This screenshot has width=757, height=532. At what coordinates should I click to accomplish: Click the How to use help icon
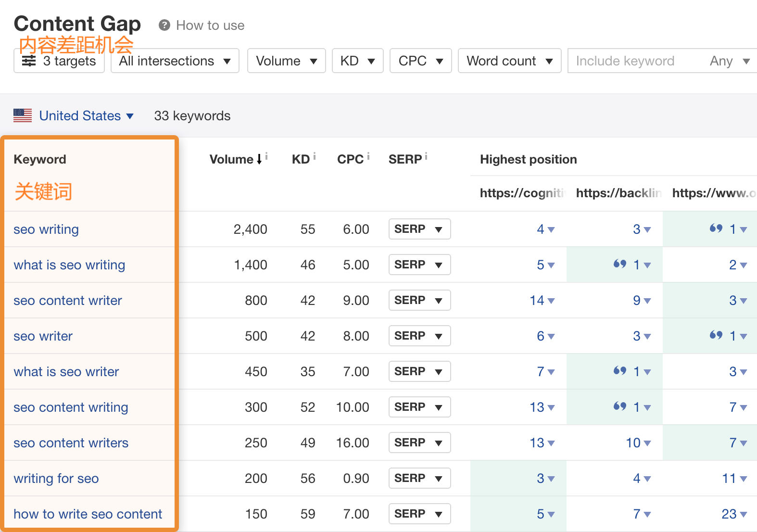pyautogui.click(x=164, y=25)
